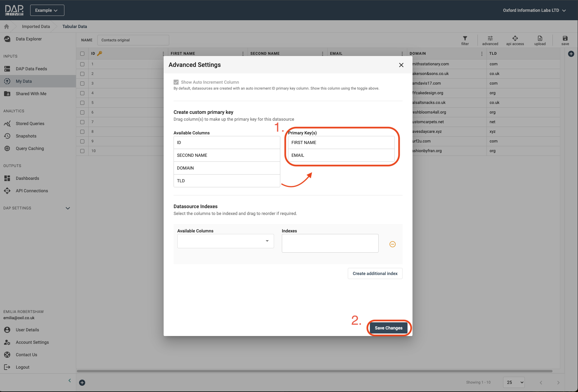This screenshot has width=578, height=392.
Task: Click the upload file icon
Action: pos(540,39)
